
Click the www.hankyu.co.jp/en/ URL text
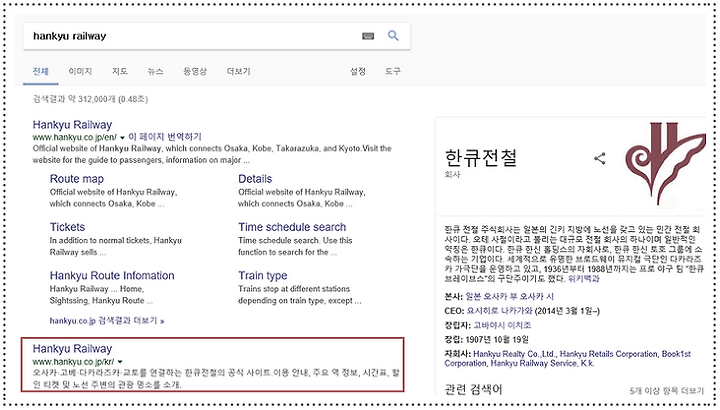tap(75, 137)
